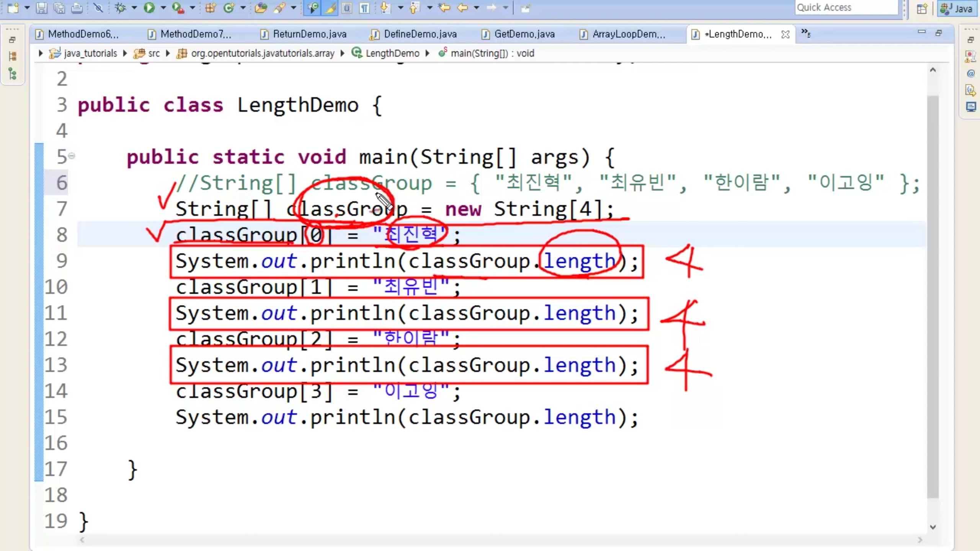The image size is (980, 551).
Task: Open the Declaration view in the right sidebar
Action: (x=970, y=90)
